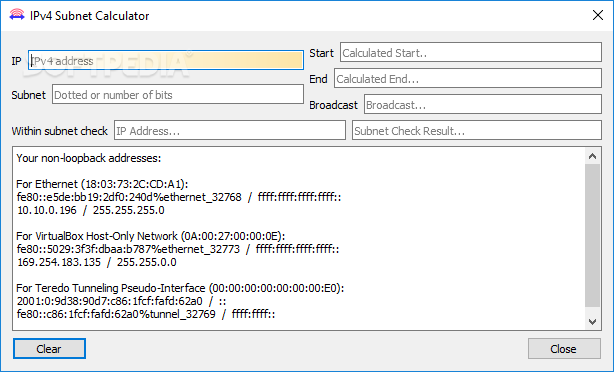Viewport: 614px width, 372px height.
Task: Select the Calculated Start field
Action: 471,52
